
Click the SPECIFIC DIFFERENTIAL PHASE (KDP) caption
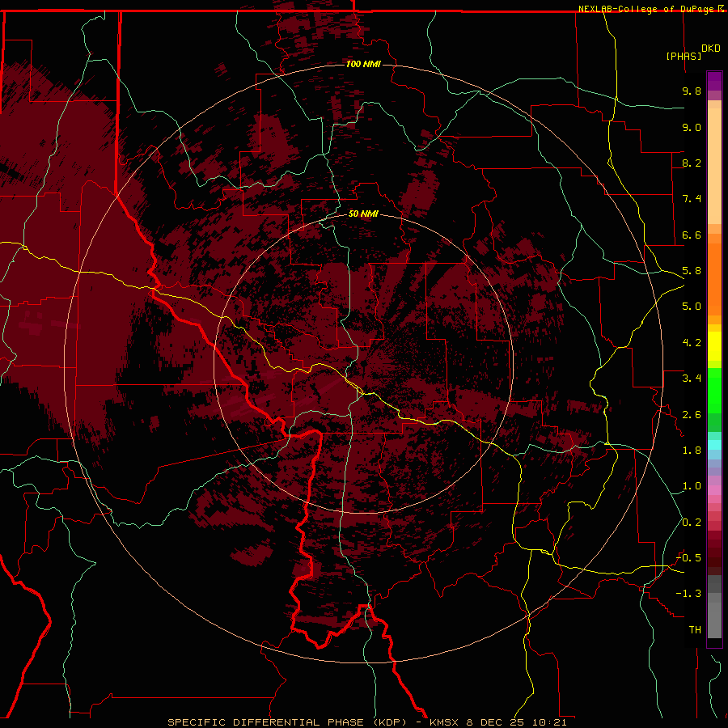(287, 722)
